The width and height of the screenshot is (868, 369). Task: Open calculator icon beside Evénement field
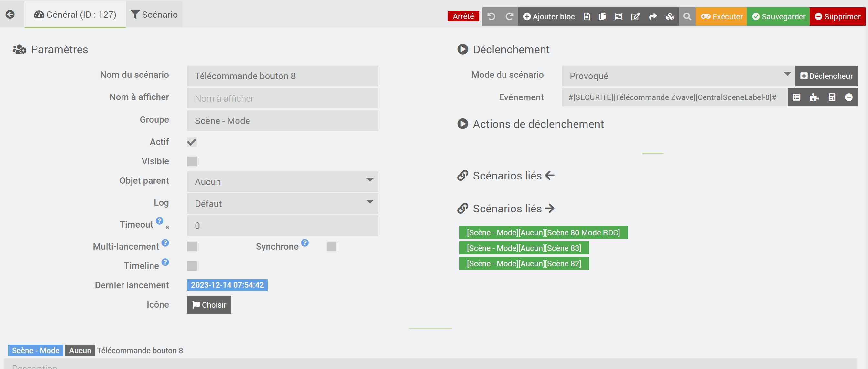[831, 97]
